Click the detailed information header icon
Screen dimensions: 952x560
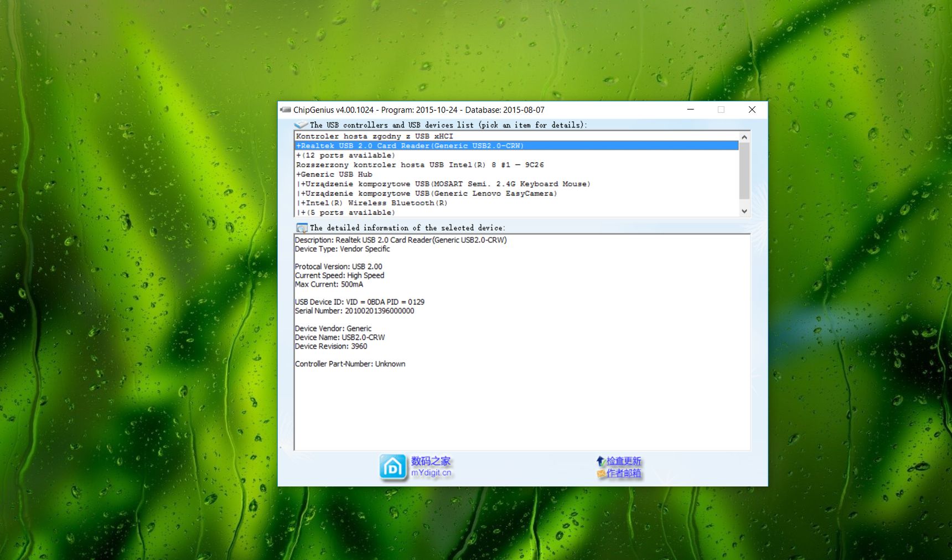302,227
